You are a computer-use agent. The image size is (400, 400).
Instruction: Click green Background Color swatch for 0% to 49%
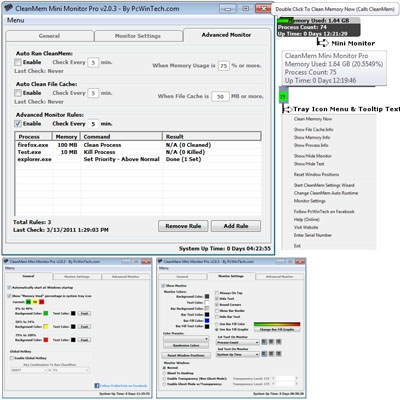(x=46, y=313)
